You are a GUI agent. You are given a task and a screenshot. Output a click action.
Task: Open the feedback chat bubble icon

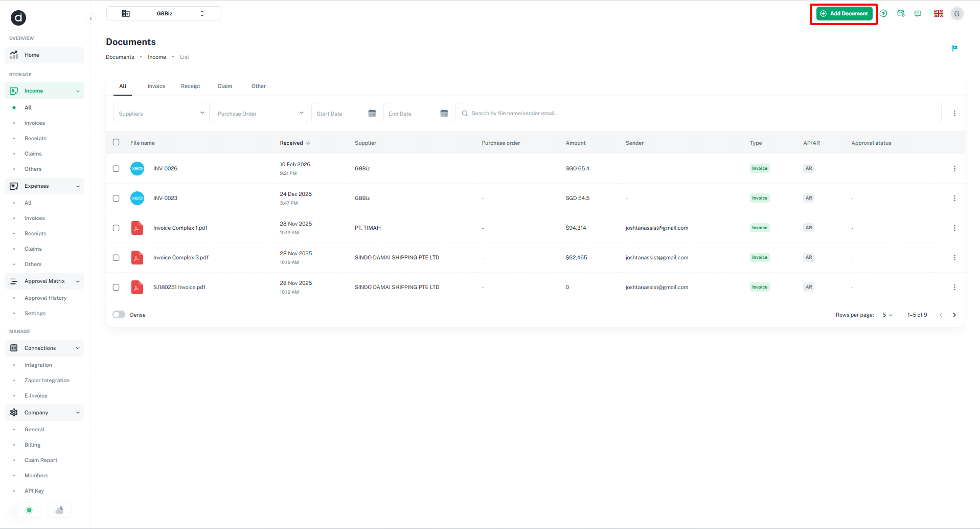pyautogui.click(x=918, y=14)
